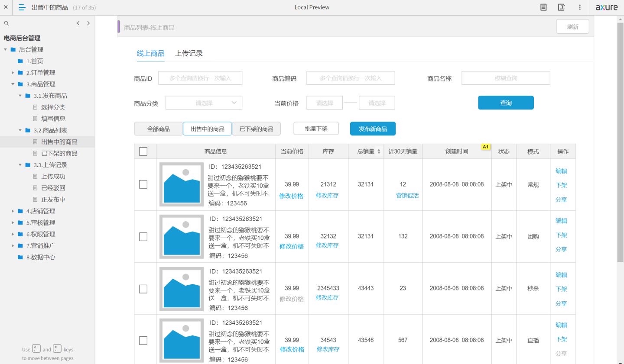
Task: Click the product image in the 直播 row
Action: tap(182, 341)
